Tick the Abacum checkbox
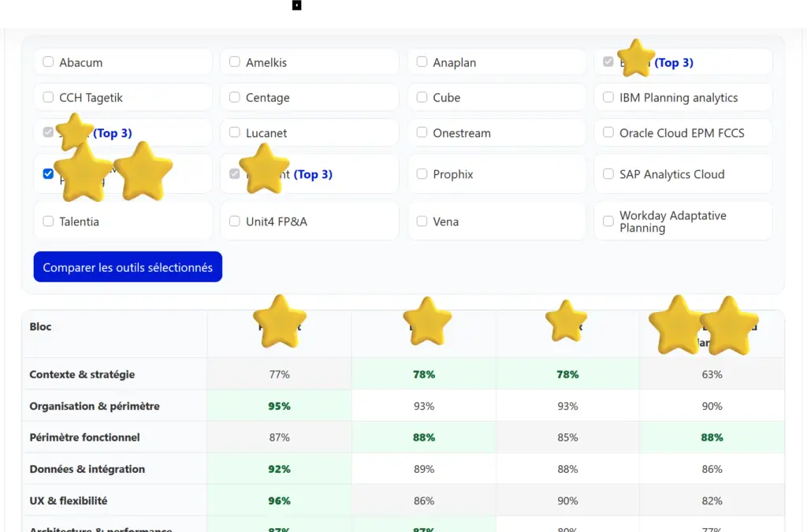 [48, 61]
